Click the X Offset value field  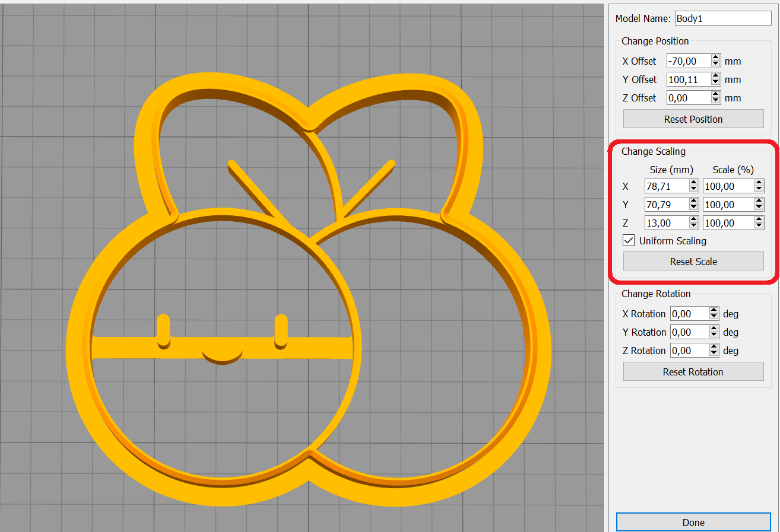(689, 61)
